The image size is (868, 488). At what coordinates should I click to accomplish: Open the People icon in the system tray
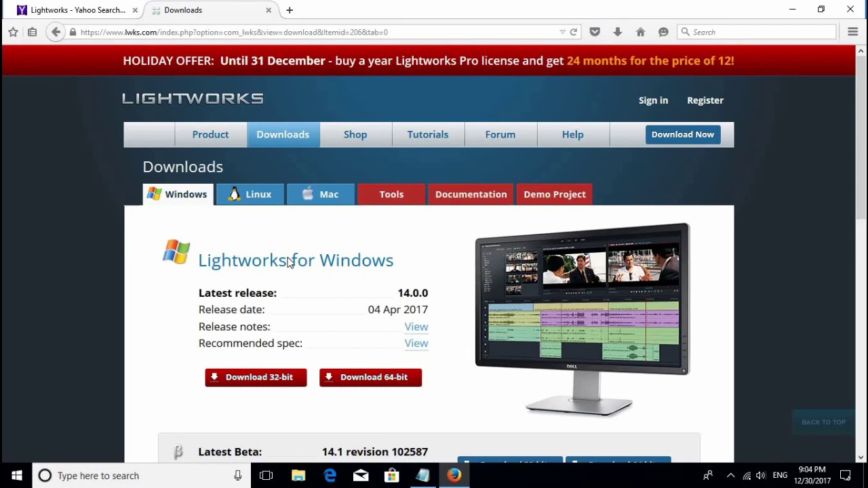707,475
